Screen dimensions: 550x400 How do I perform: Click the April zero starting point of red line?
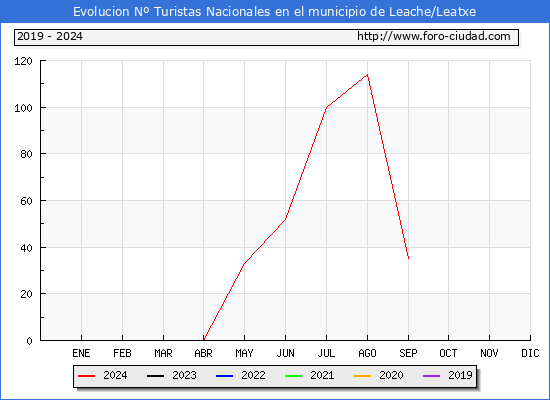pos(204,340)
